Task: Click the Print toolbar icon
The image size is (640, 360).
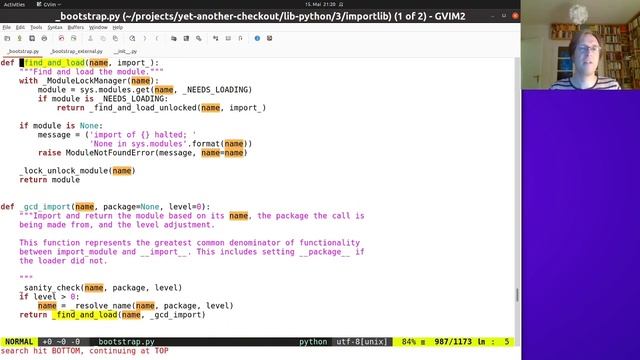Action: [44, 38]
